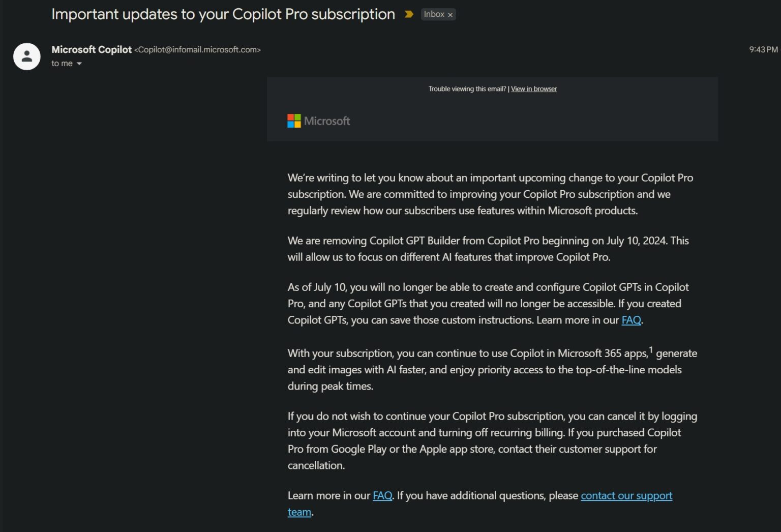The image size is (781, 532).
Task: Click the Inbox label chip
Action: 435,14
